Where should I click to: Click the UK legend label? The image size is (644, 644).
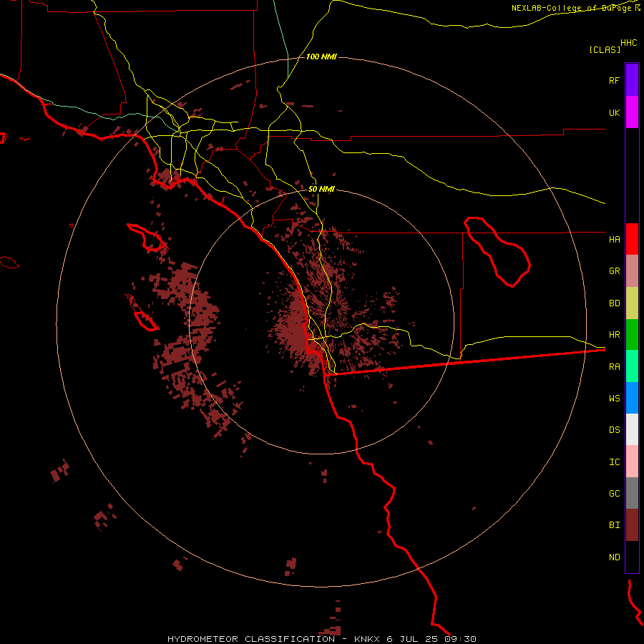[614, 113]
